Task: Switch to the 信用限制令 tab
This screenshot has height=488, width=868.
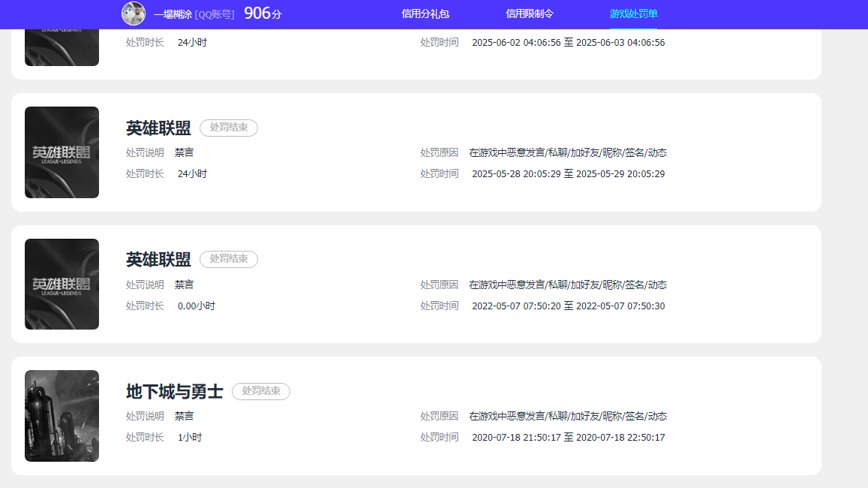Action: (530, 14)
